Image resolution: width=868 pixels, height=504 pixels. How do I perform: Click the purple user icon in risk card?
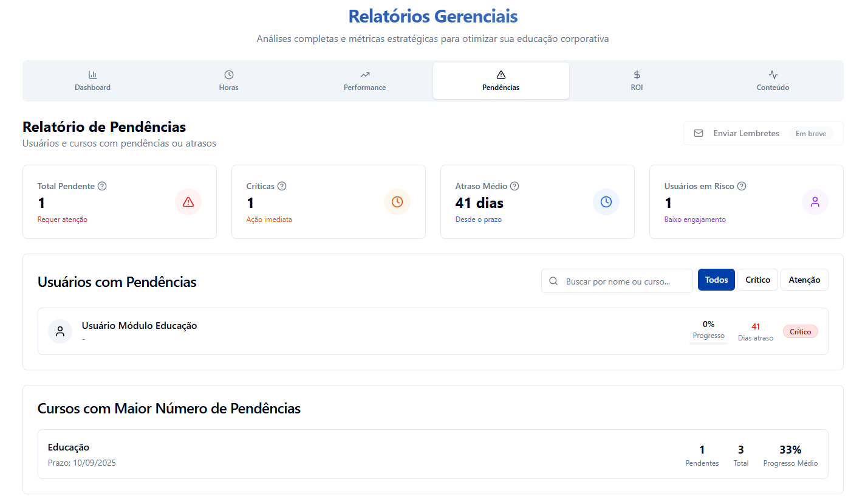815,202
